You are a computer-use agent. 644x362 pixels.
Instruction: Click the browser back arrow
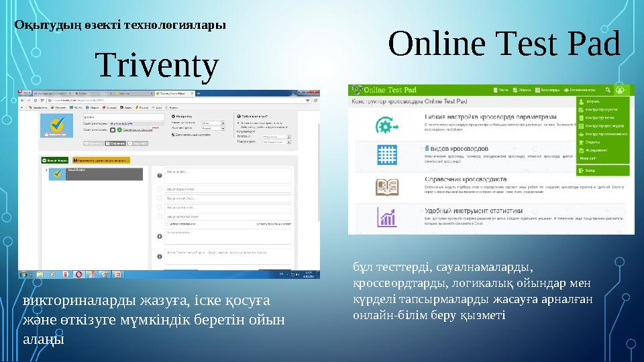click(23, 101)
